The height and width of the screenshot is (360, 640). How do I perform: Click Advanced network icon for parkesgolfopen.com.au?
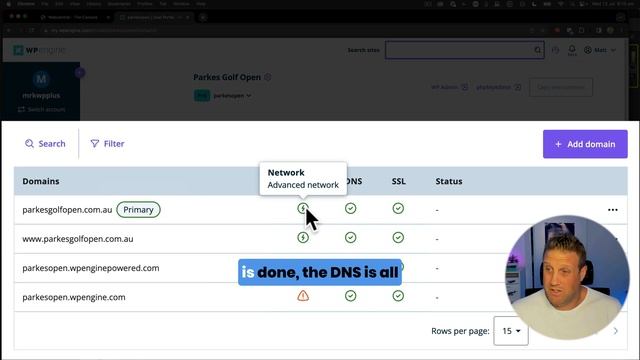click(302, 209)
